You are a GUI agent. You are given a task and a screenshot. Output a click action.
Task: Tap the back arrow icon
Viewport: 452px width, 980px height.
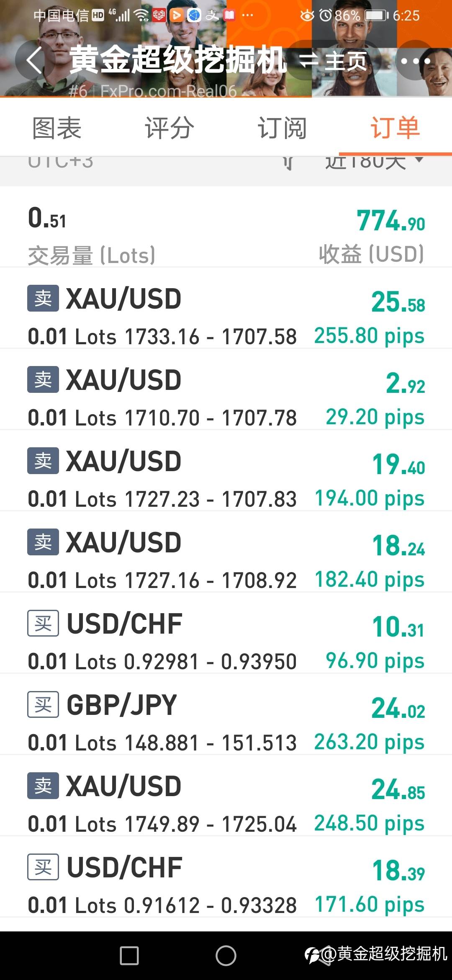pyautogui.click(x=34, y=61)
